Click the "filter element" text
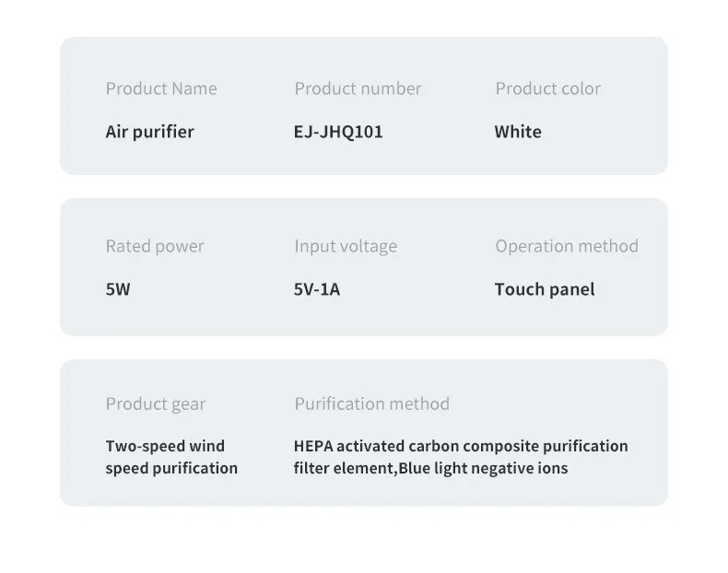The width and height of the screenshot is (728, 573). point(344,468)
